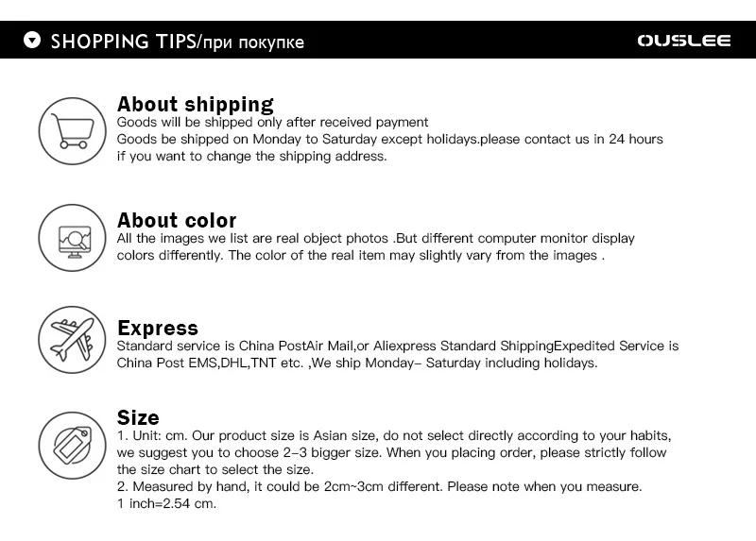Click the size tag icon
The width and height of the screenshot is (756, 541).
click(x=73, y=446)
